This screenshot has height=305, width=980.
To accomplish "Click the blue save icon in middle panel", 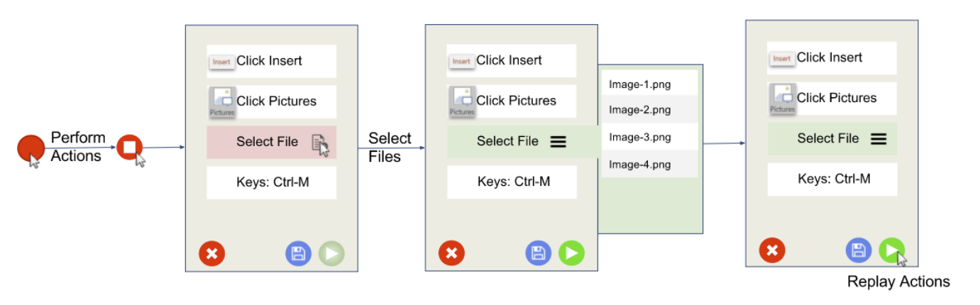I will pos(538,253).
